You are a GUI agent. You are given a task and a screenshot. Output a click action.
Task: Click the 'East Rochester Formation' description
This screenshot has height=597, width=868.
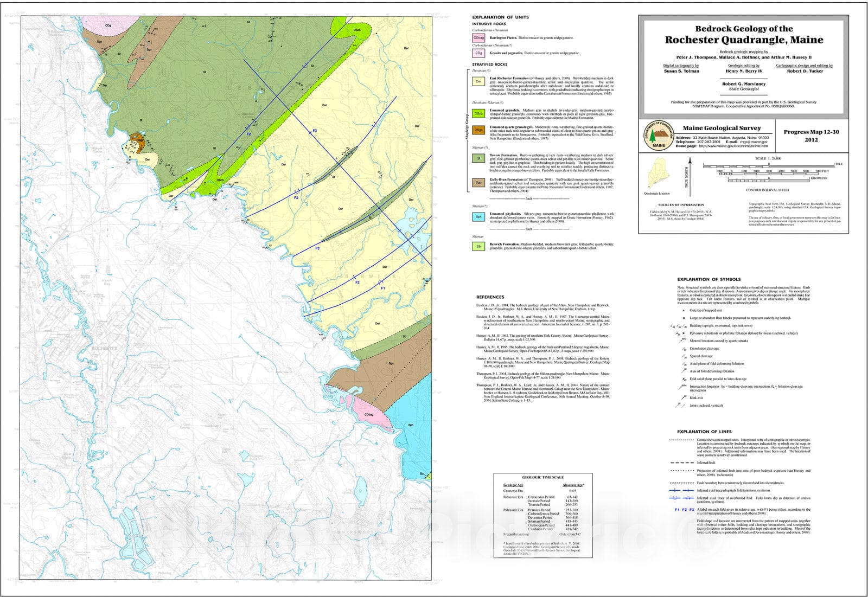[x=551, y=86]
